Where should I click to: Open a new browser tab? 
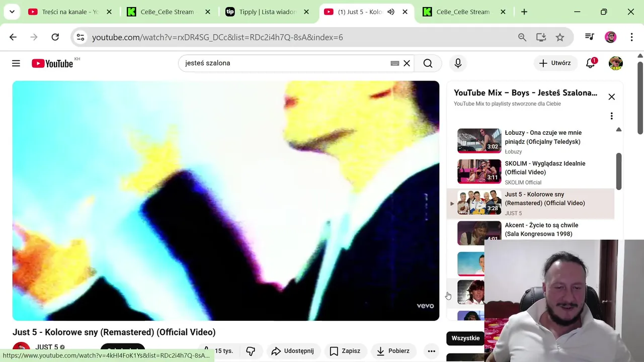coord(524,12)
